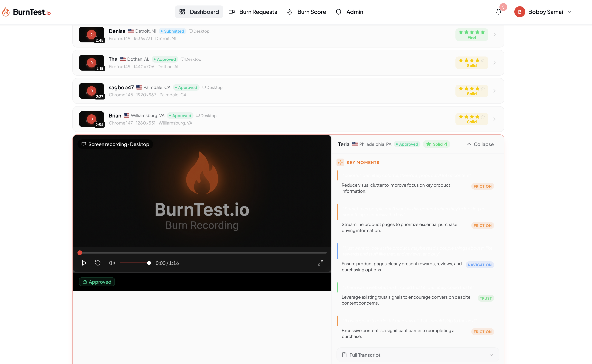Play Brian's 2:54 video thumbnail

pos(92,119)
